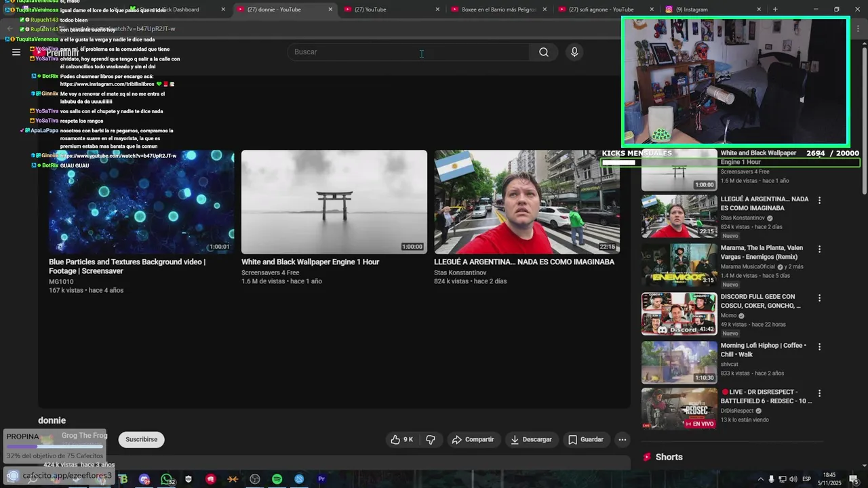Click the search magnifier button
The height and width of the screenshot is (488, 868).
pyautogui.click(x=544, y=52)
